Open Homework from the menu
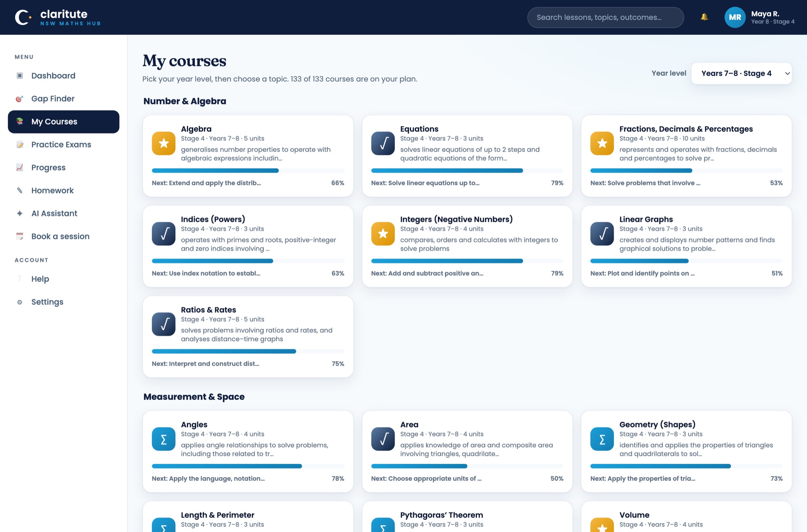The image size is (807, 532). 64,190
